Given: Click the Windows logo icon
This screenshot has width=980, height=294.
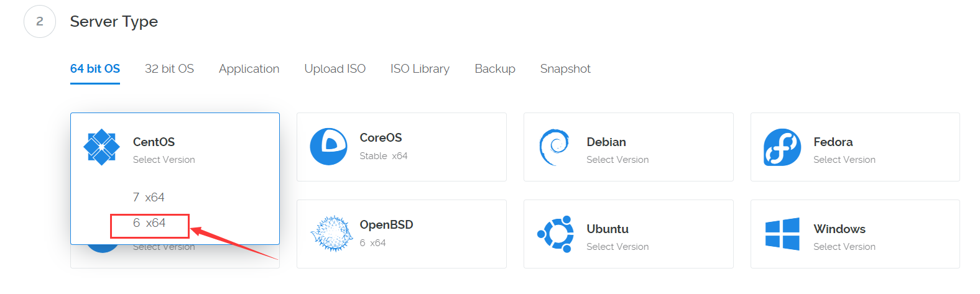Looking at the screenshot, I should pyautogui.click(x=782, y=234).
